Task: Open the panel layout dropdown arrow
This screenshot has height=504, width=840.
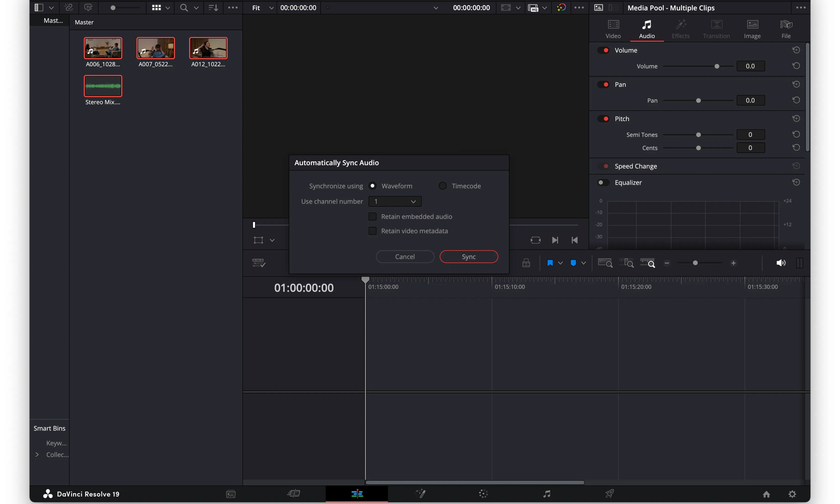Action: (51, 8)
